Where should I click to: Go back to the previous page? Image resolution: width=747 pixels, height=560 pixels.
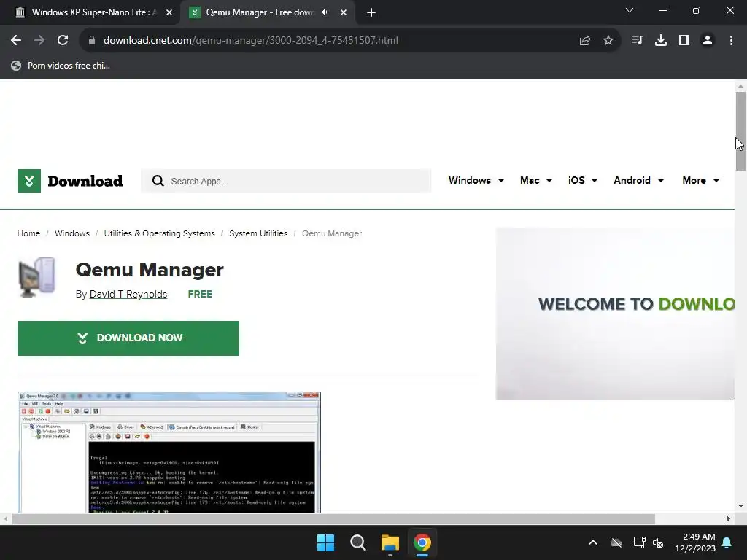click(16, 41)
